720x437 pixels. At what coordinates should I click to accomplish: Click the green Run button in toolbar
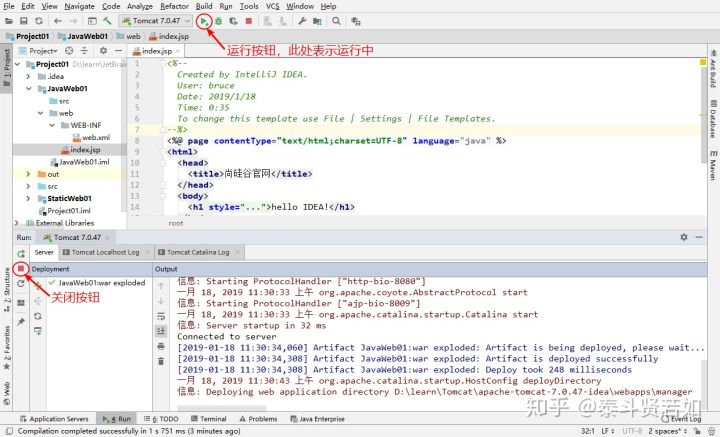click(x=204, y=20)
